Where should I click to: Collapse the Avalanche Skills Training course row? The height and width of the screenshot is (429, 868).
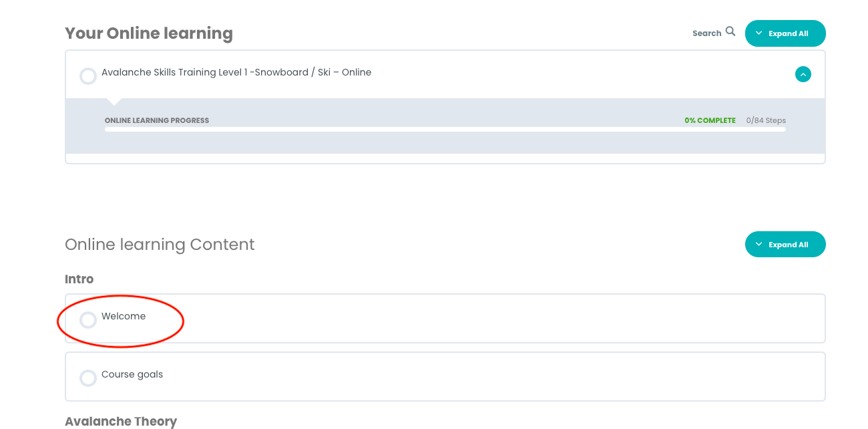tap(803, 74)
